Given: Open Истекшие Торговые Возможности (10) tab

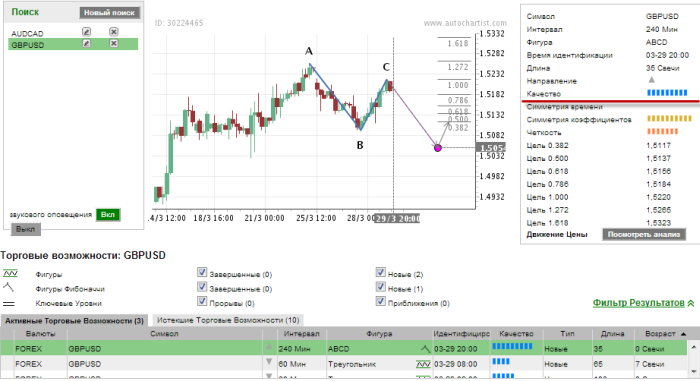Looking at the screenshot, I should coord(228,320).
